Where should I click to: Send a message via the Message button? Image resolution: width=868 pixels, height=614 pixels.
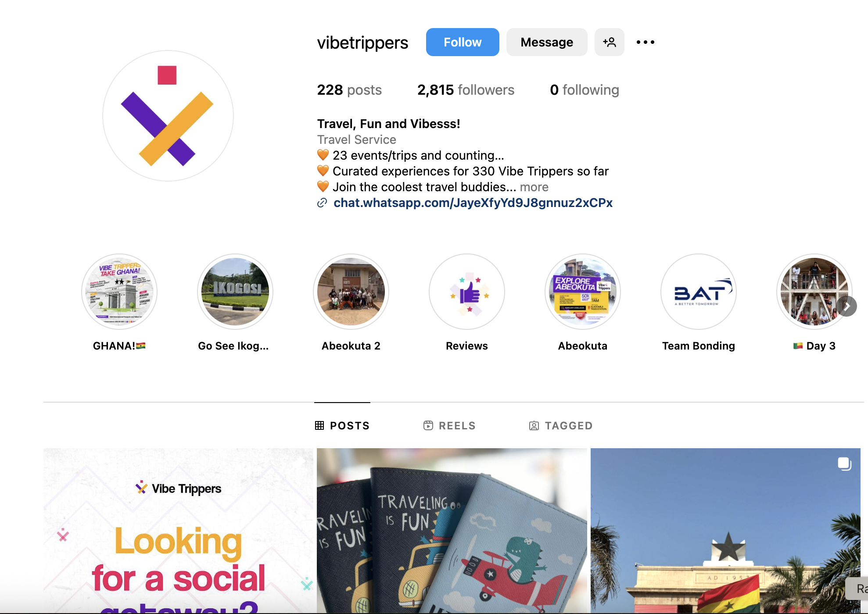[x=547, y=42]
